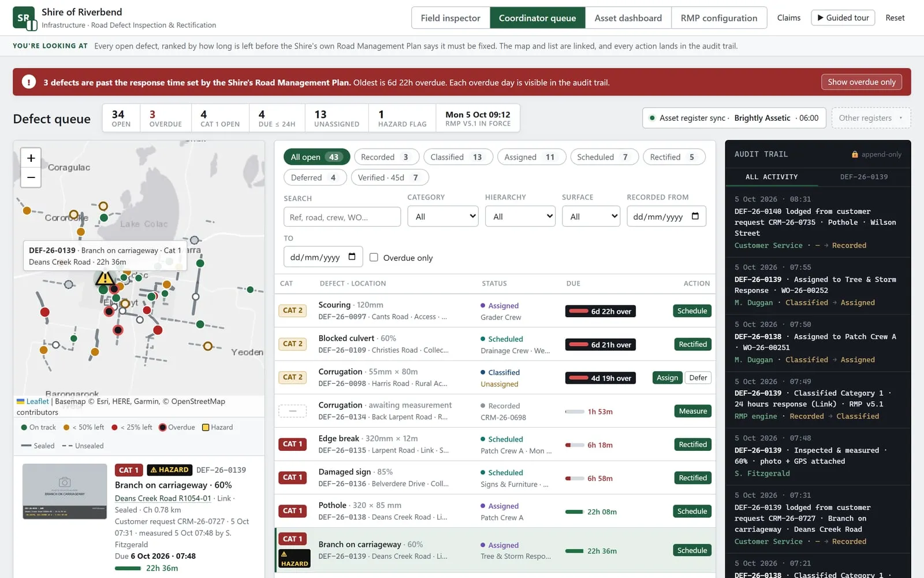The image size is (924, 578).
Task: Toggle the Deferred 4 filter chip
Action: 315,177
